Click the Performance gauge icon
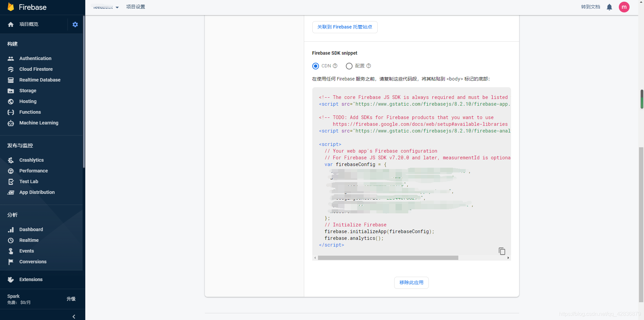Viewport: 644px width, 320px height. pos(11,171)
